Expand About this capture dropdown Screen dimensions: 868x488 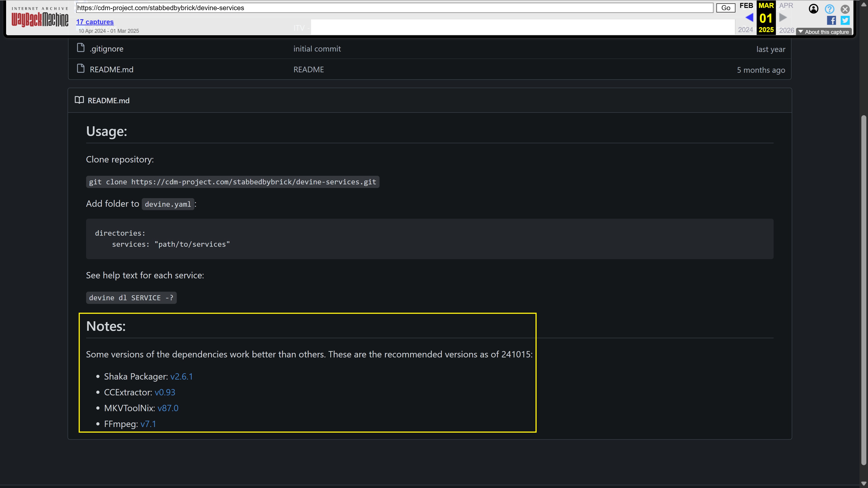point(824,32)
